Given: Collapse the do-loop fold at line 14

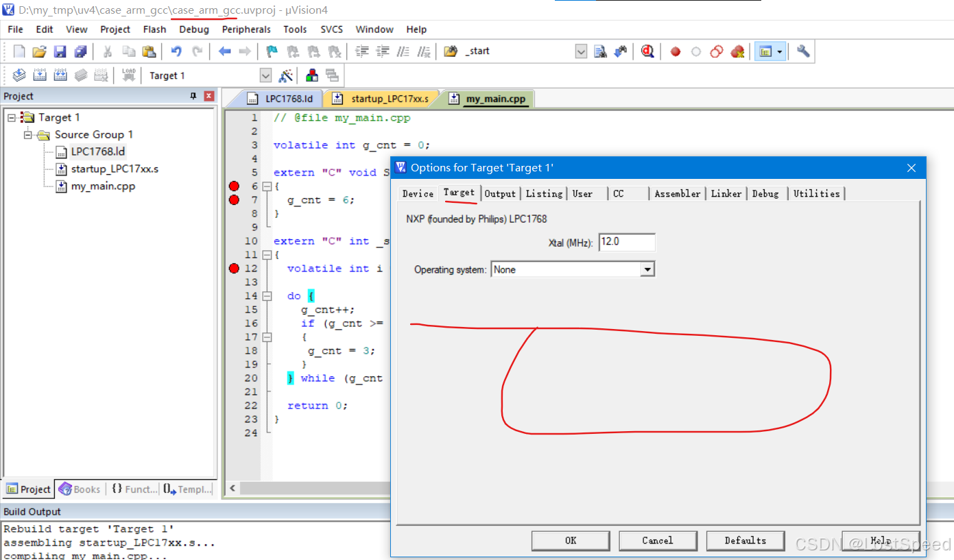Looking at the screenshot, I should pos(267,296).
